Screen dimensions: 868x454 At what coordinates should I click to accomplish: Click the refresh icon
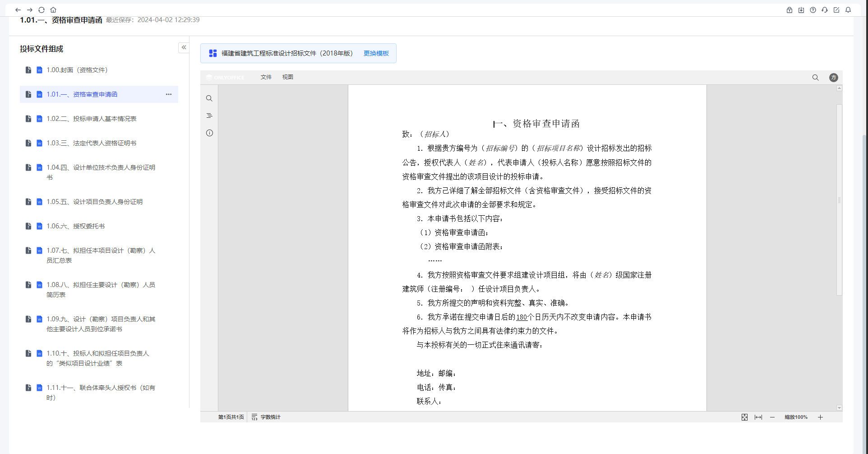(x=42, y=10)
